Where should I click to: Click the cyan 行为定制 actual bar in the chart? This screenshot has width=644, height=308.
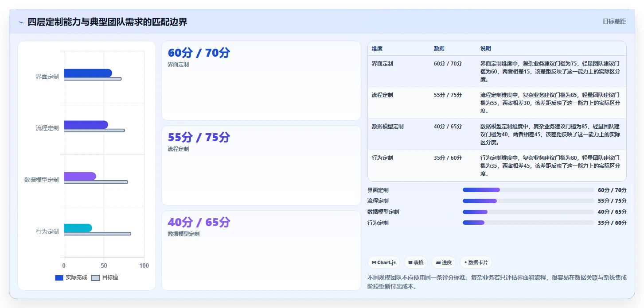click(78, 228)
